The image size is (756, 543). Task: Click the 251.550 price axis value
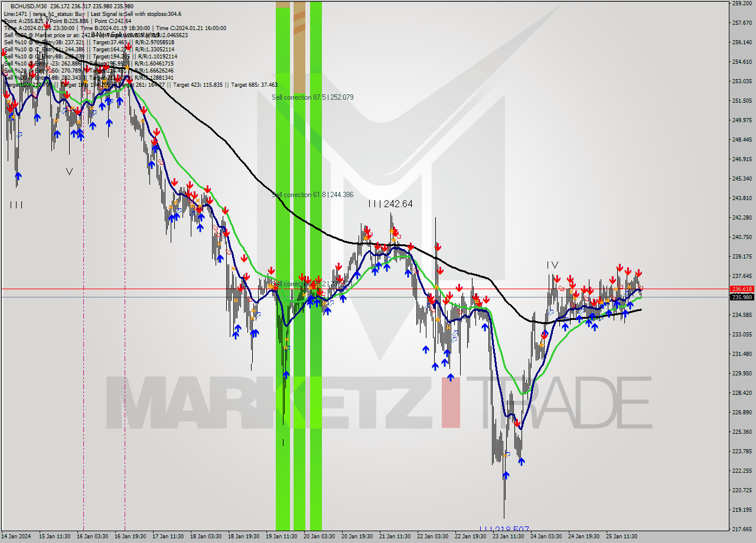[x=742, y=100]
